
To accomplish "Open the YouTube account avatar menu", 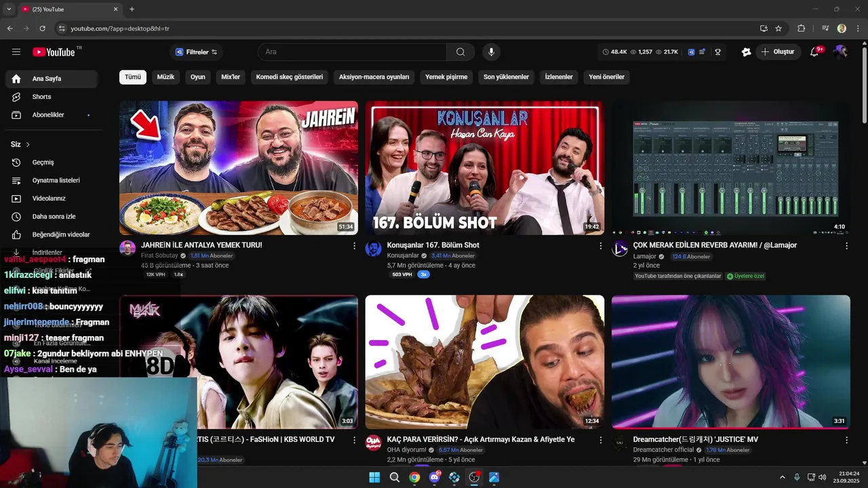I will coord(841,52).
